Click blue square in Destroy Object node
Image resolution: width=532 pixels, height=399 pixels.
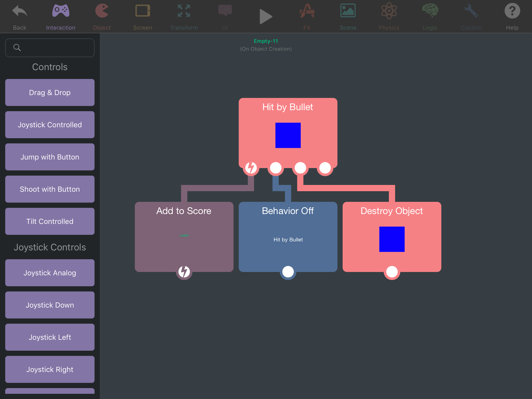coord(392,239)
